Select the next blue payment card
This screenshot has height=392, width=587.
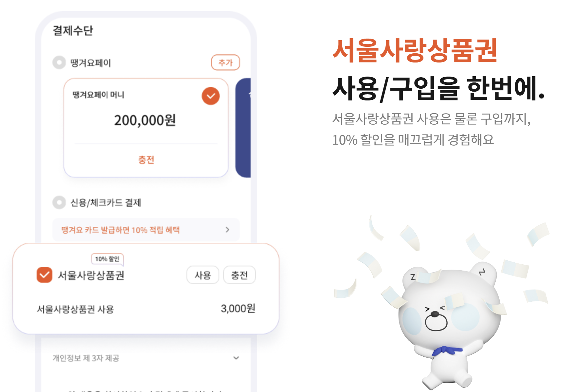point(243,128)
